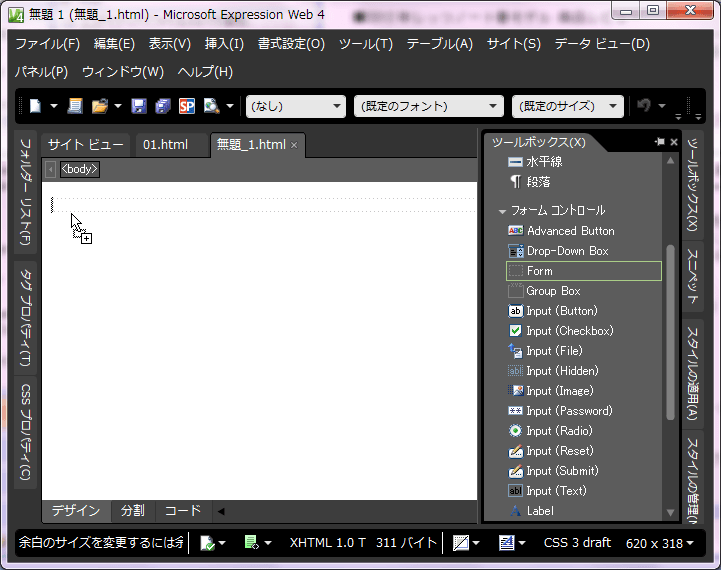This screenshot has width=721, height=570.
Task: Open the スニペット side panel tab
Action: [x=692, y=277]
